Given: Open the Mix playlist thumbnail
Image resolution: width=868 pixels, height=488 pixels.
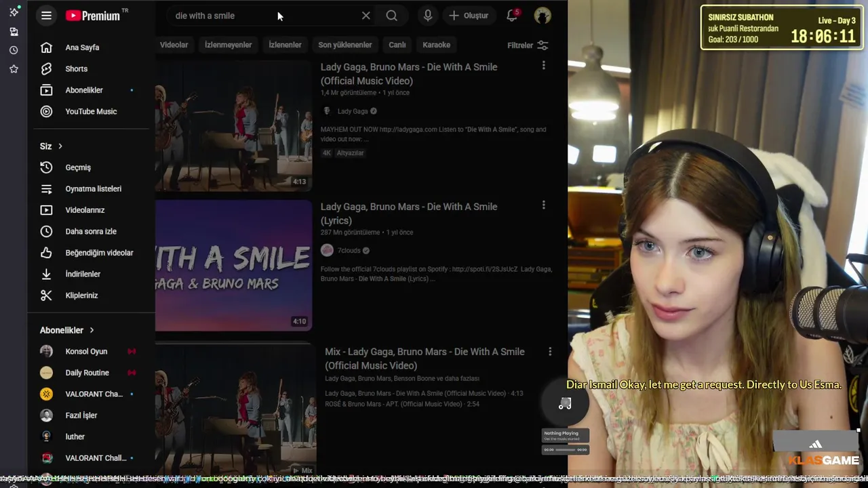Looking at the screenshot, I should [x=235, y=409].
